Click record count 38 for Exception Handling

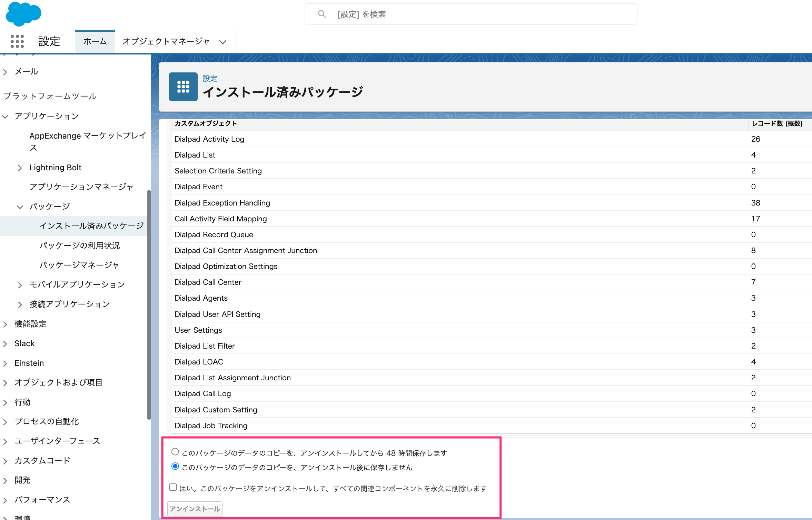point(755,203)
